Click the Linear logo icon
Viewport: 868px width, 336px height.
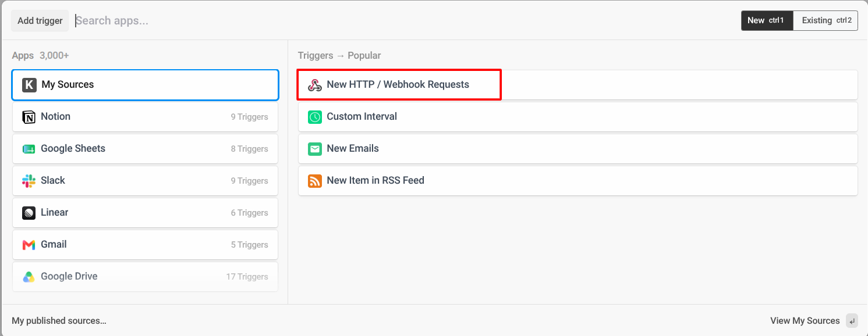pyautogui.click(x=29, y=213)
